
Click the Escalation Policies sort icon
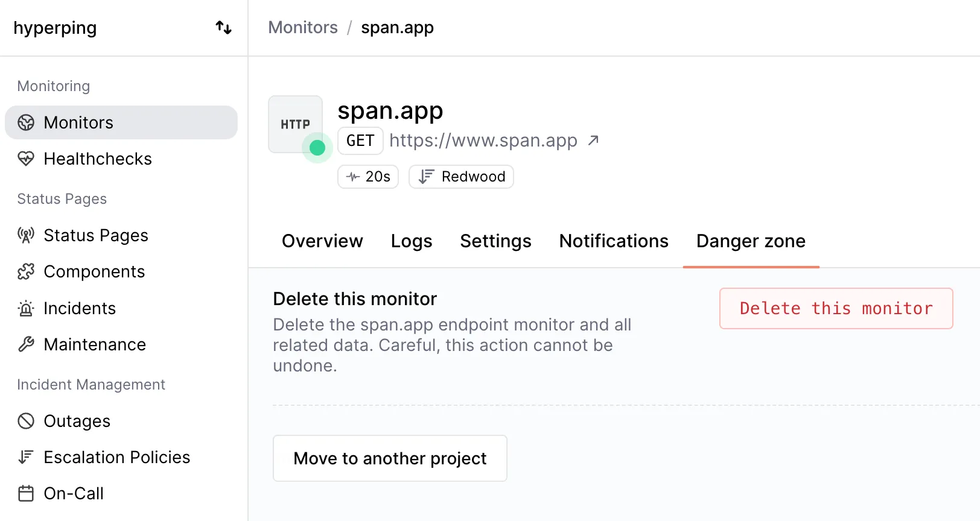coord(26,457)
